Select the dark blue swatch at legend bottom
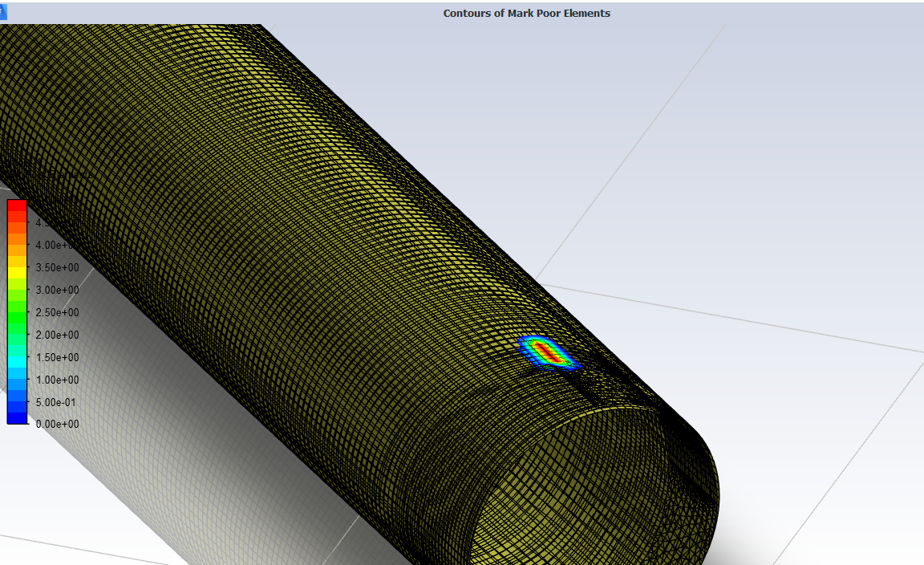Viewport: 924px width, 565px height. pos(18,417)
